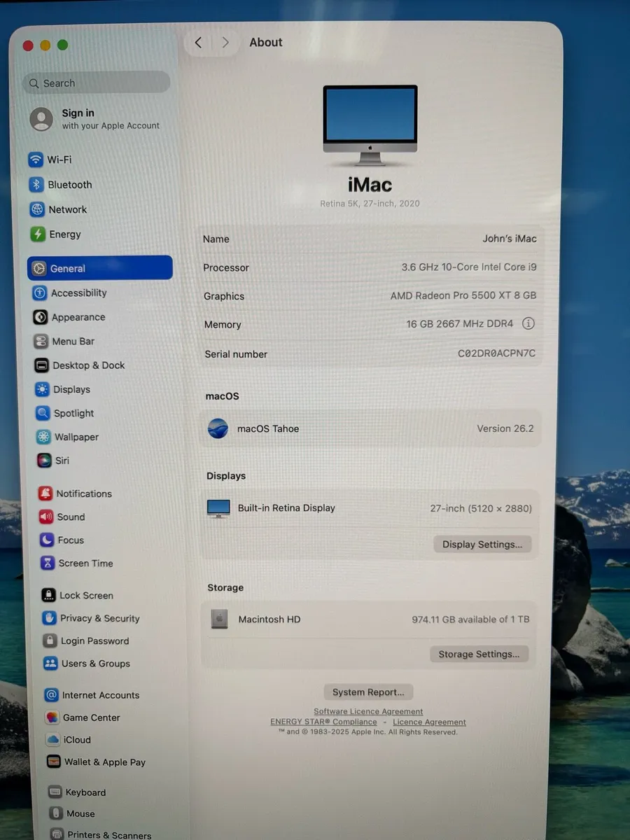The height and width of the screenshot is (840, 630).
Task: Click the back navigation arrow
Action: click(197, 42)
